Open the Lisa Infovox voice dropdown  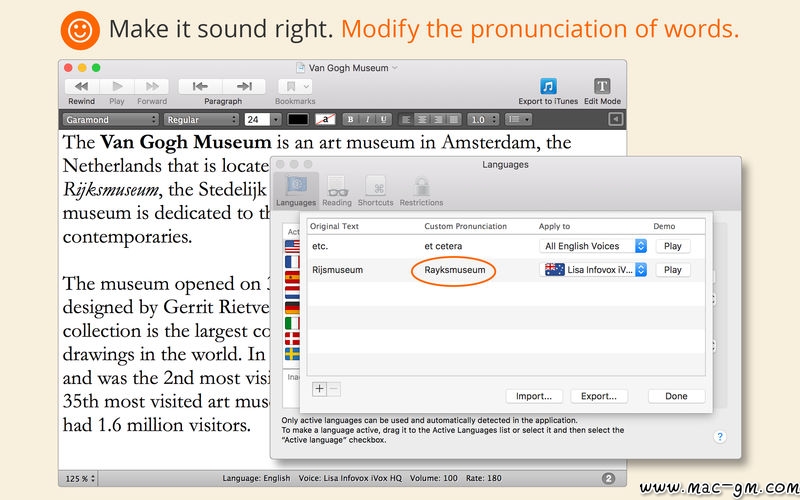click(593, 270)
